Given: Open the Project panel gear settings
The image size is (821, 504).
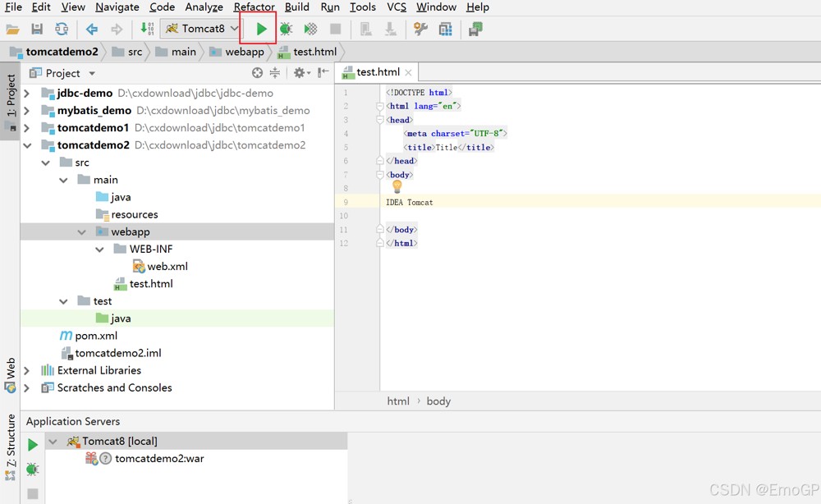Looking at the screenshot, I should point(301,73).
